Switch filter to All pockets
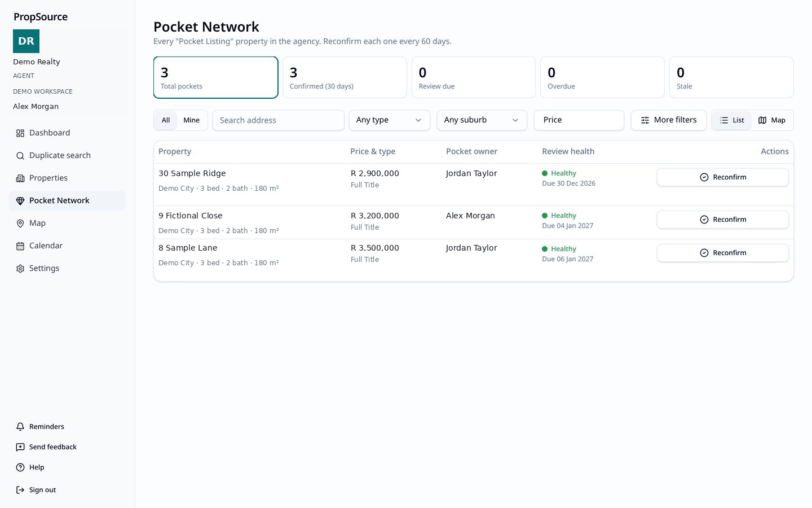The height and width of the screenshot is (508, 812). (x=166, y=120)
